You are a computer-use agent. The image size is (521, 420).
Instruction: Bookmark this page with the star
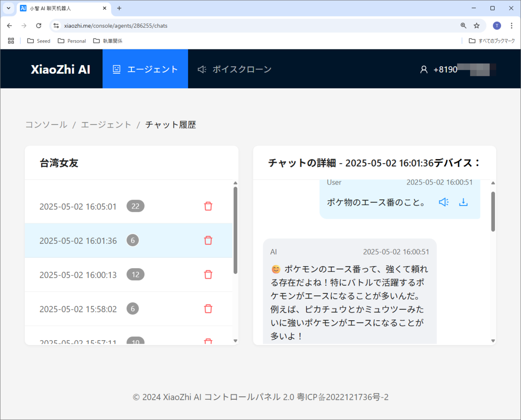point(477,26)
